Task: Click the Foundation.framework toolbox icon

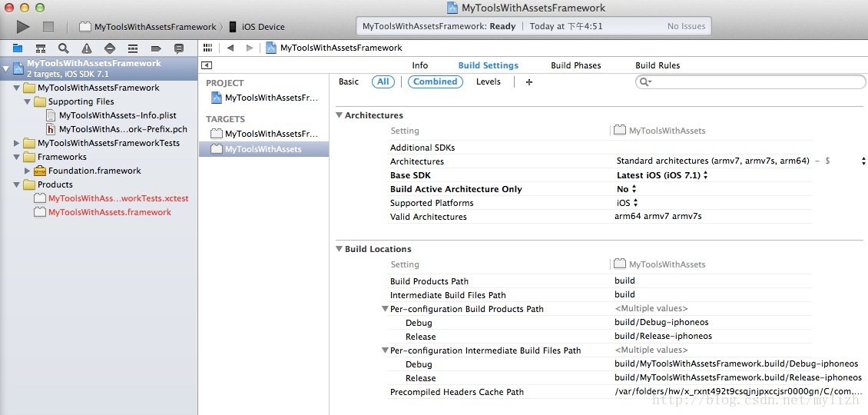Action: (39, 171)
